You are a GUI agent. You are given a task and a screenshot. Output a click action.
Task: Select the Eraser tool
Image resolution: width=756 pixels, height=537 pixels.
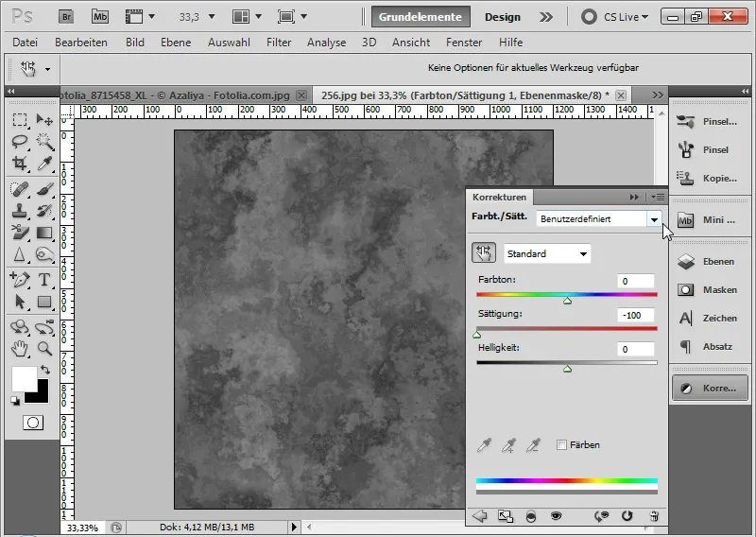point(20,233)
